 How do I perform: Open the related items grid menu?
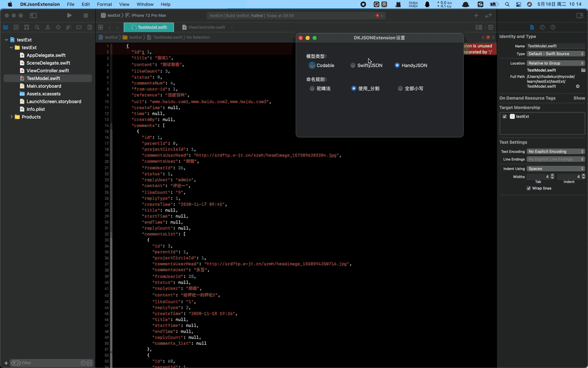tap(100, 27)
